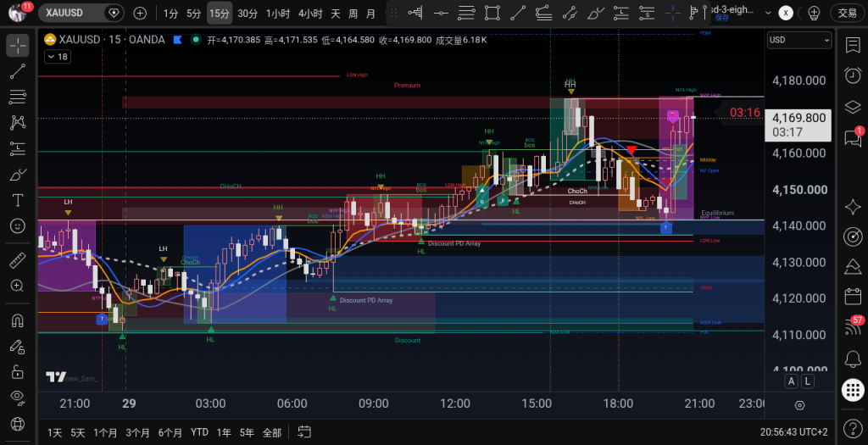This screenshot has width=868, height=445.
Task: Open news feed with 57 badge
Action: click(x=853, y=326)
